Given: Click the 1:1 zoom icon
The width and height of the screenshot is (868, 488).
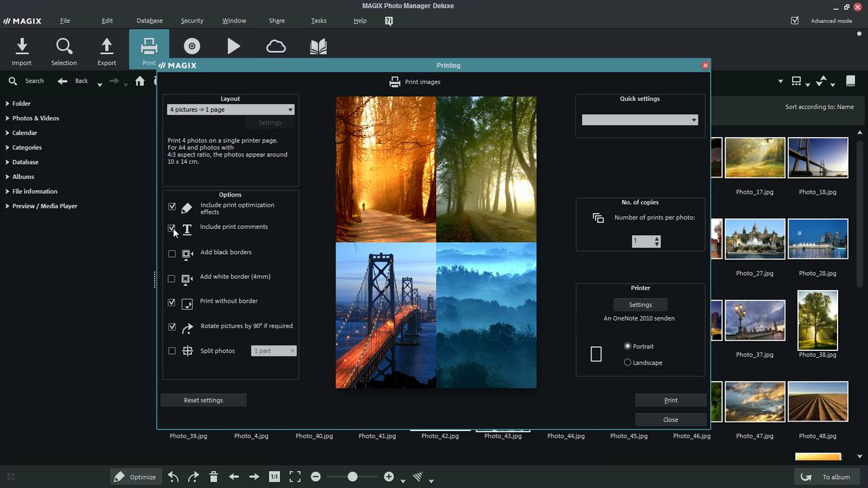Looking at the screenshot, I should point(274,476).
